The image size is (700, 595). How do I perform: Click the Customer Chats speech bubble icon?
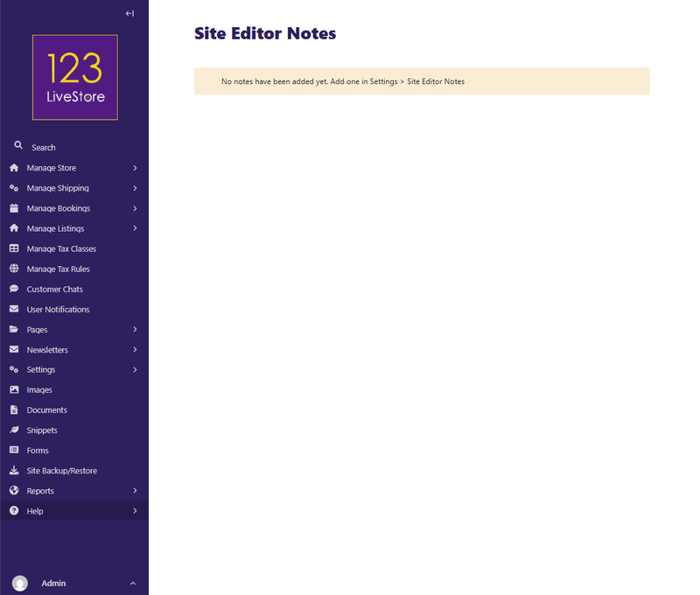point(14,289)
